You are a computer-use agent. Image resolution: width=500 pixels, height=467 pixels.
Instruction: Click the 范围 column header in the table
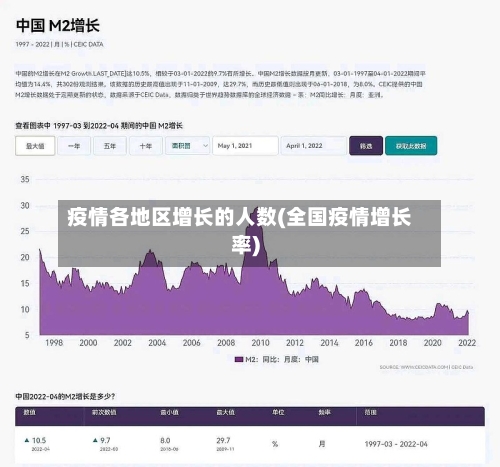point(370,413)
